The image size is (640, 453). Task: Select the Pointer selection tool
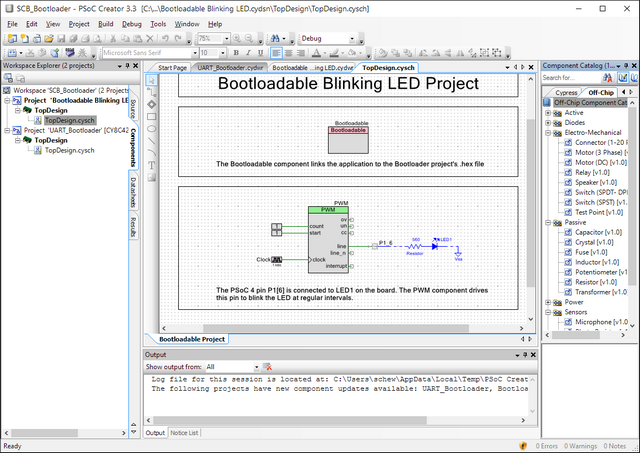point(151,80)
